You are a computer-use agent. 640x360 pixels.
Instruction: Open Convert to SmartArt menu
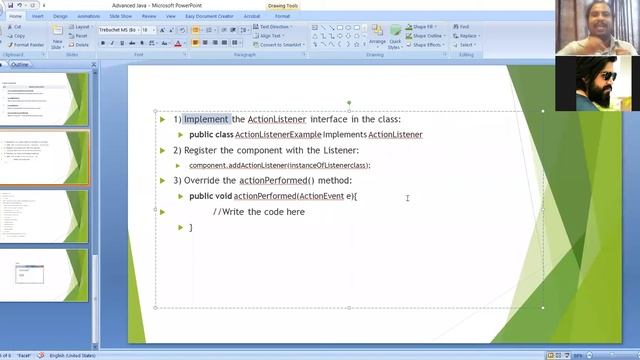(279, 44)
